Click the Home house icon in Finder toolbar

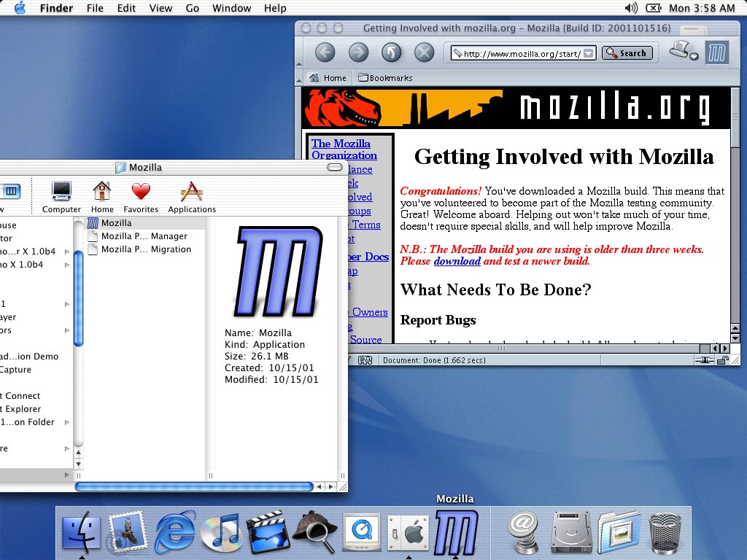point(102,197)
